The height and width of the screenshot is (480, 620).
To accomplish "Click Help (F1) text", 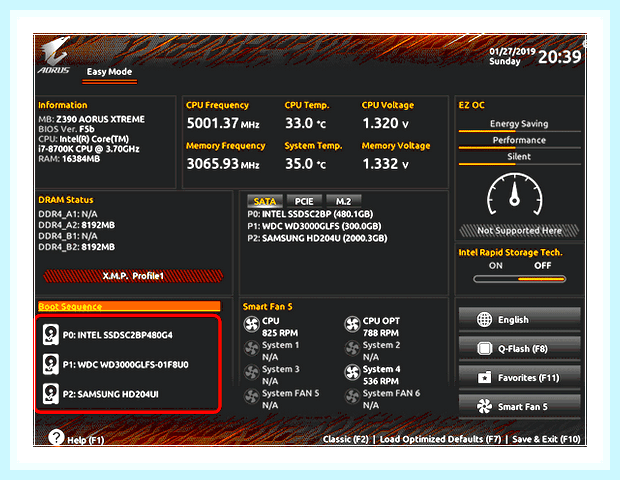I will coord(85,440).
